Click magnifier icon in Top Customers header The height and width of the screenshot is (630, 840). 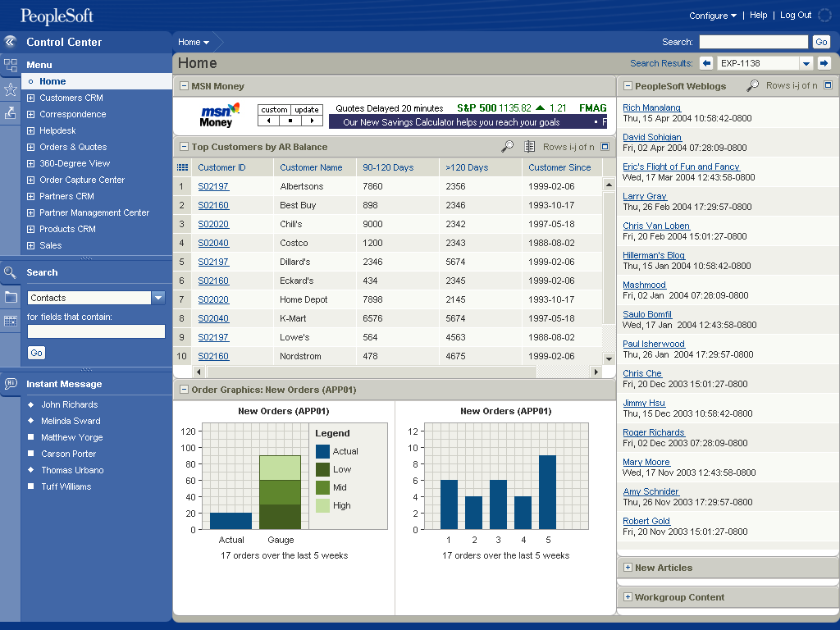[508, 147]
